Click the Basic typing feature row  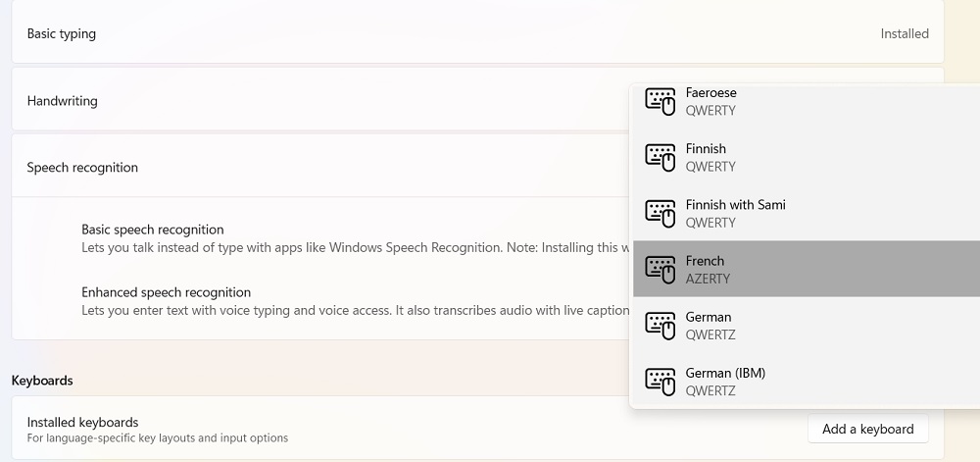click(62, 33)
